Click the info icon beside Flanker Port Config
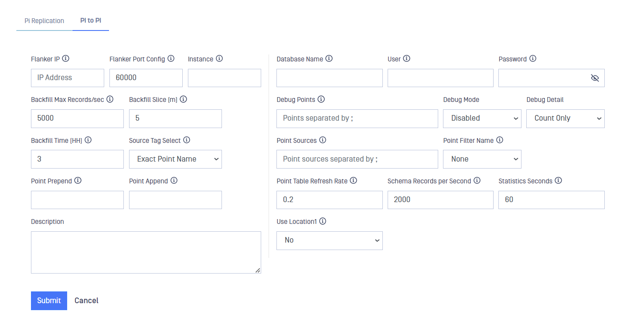This screenshot has height=328, width=644. pos(171,58)
